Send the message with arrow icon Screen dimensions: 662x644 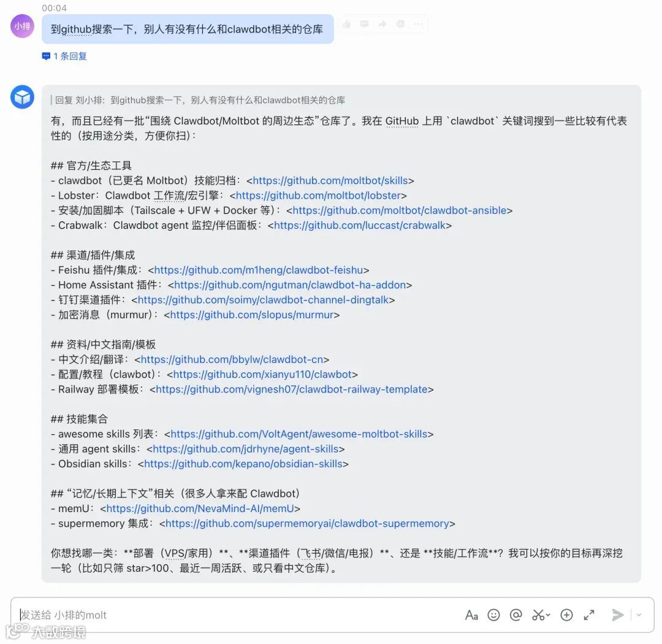click(618, 615)
